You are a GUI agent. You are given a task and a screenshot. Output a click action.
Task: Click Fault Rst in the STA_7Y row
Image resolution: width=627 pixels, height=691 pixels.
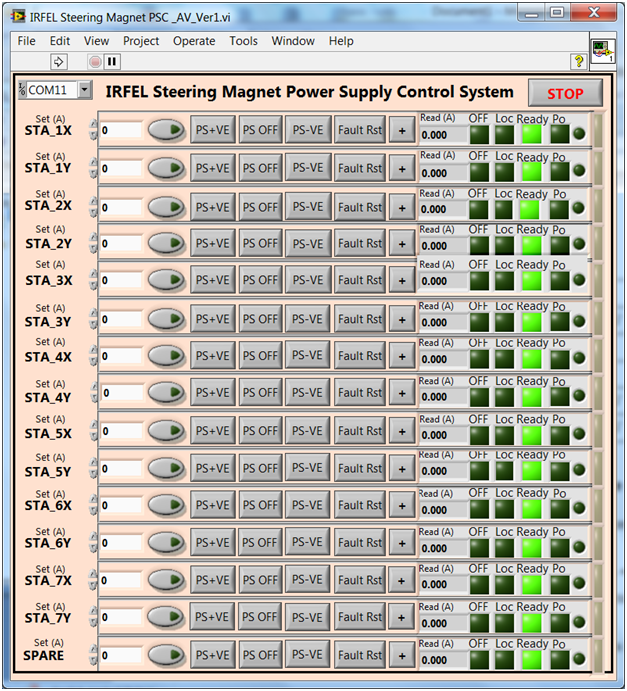[360, 617]
